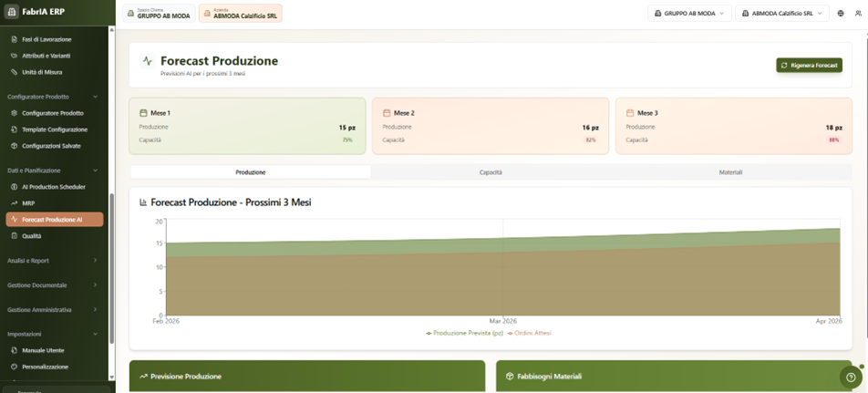Click the Personalizzazione palette icon

[x=15, y=367]
